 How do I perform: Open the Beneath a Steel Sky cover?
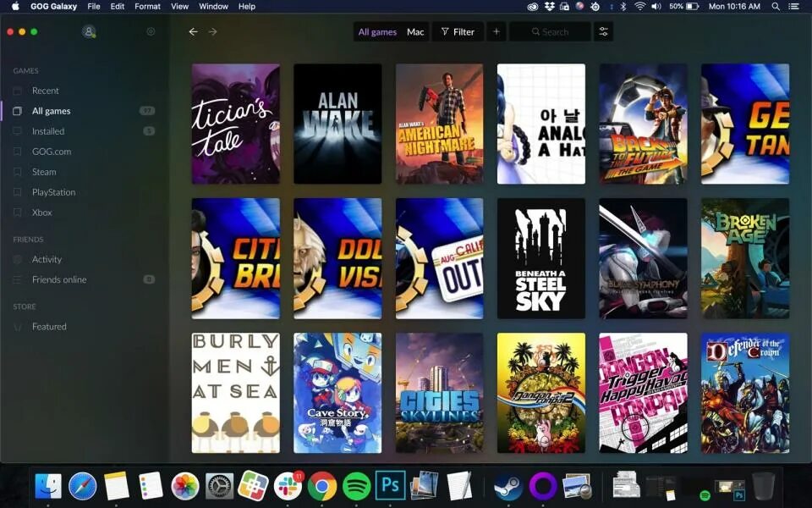coord(541,258)
